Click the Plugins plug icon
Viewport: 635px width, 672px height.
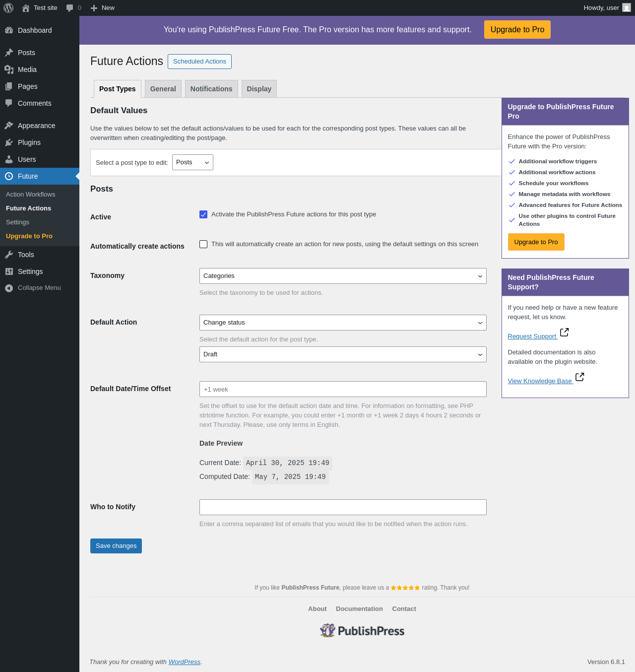tap(9, 142)
